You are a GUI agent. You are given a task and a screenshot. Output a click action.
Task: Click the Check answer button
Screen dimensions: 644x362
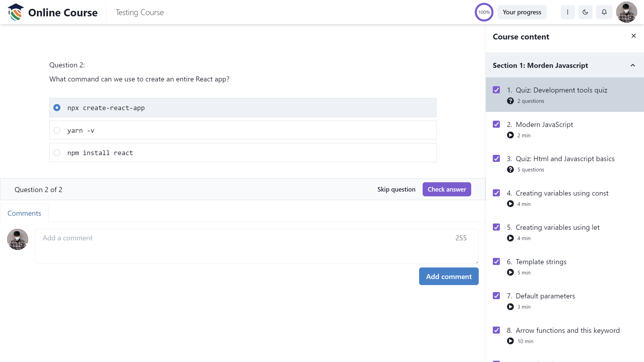pyautogui.click(x=447, y=189)
